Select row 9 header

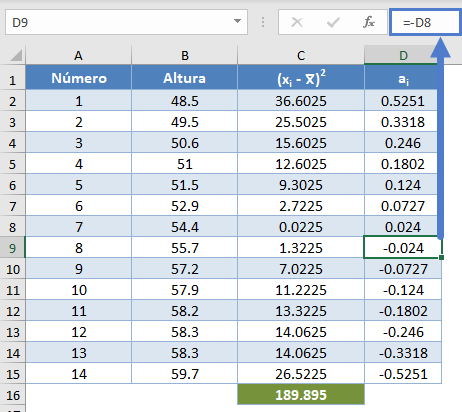[x=13, y=248]
